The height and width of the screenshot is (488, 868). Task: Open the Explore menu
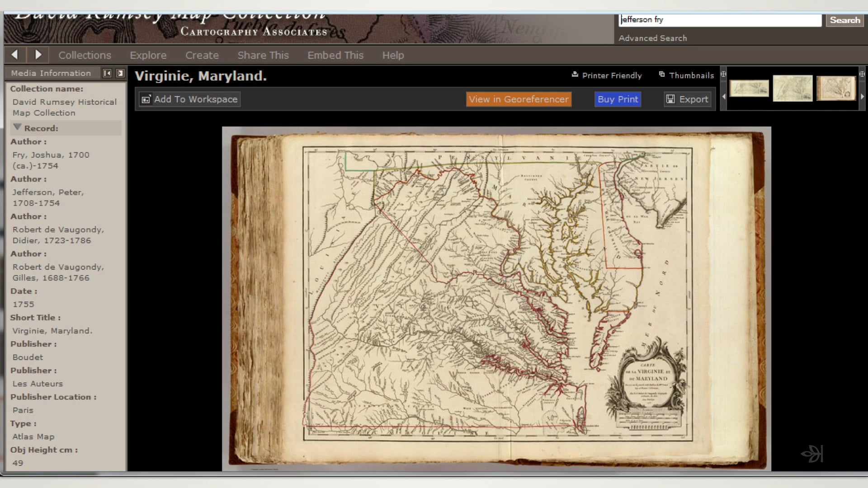click(x=148, y=55)
